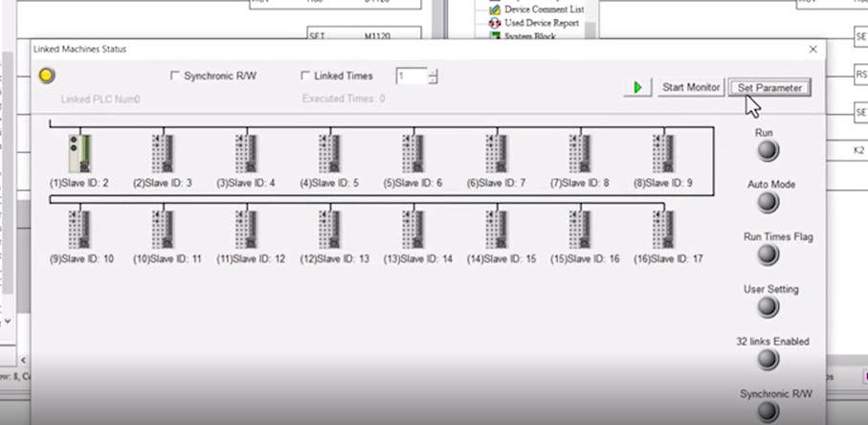Click the 32 links Enabled indicator lamp

(x=768, y=359)
